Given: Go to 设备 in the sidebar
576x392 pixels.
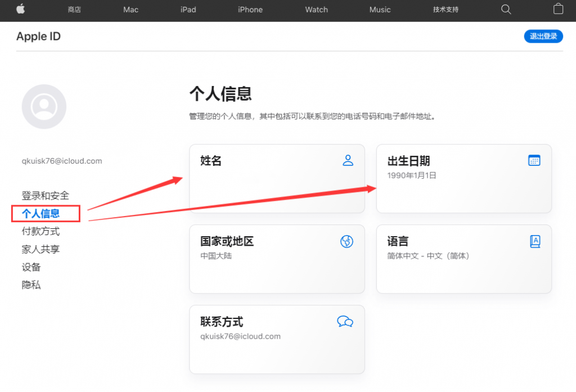Looking at the screenshot, I should [x=31, y=267].
